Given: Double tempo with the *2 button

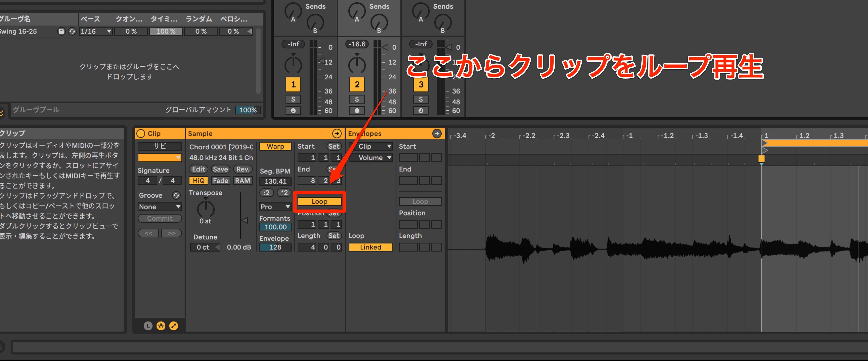Looking at the screenshot, I should [284, 193].
